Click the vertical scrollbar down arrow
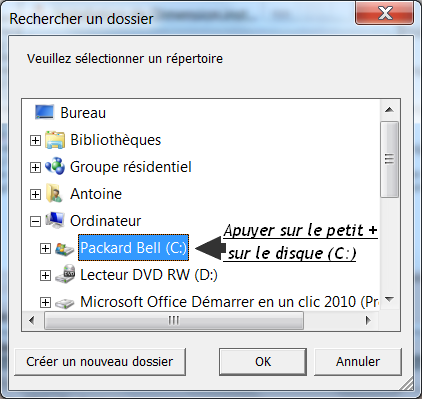This screenshot has height=399, width=422. 389,299
